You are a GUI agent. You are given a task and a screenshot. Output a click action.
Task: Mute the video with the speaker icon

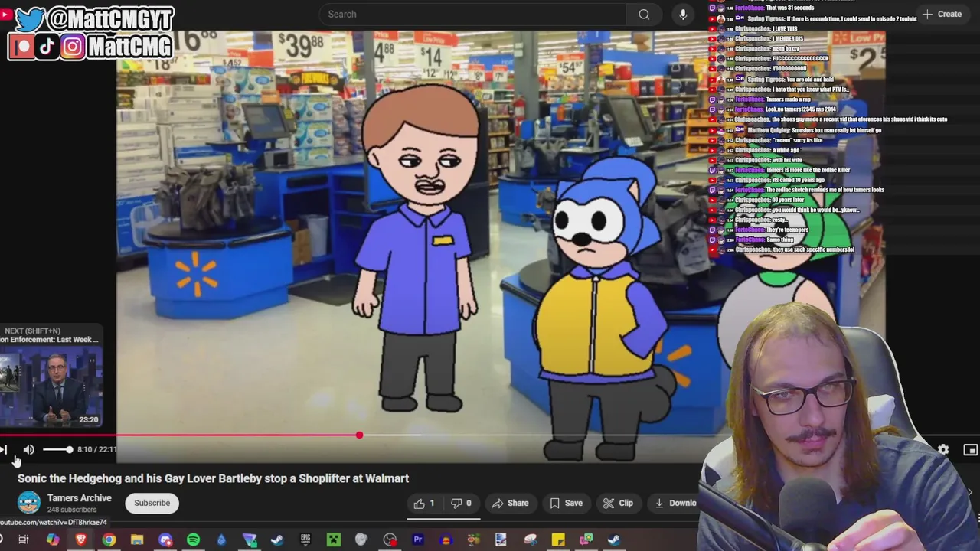pos(28,450)
